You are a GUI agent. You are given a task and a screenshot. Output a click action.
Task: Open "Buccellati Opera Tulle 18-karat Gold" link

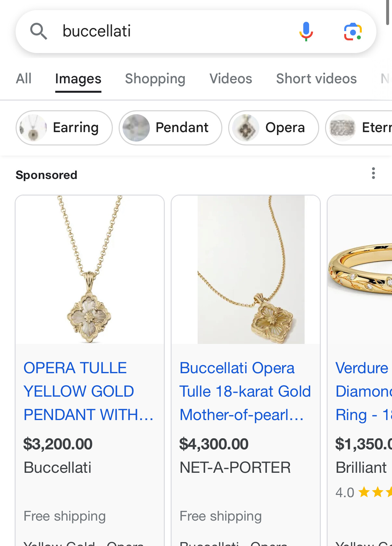[245, 391]
